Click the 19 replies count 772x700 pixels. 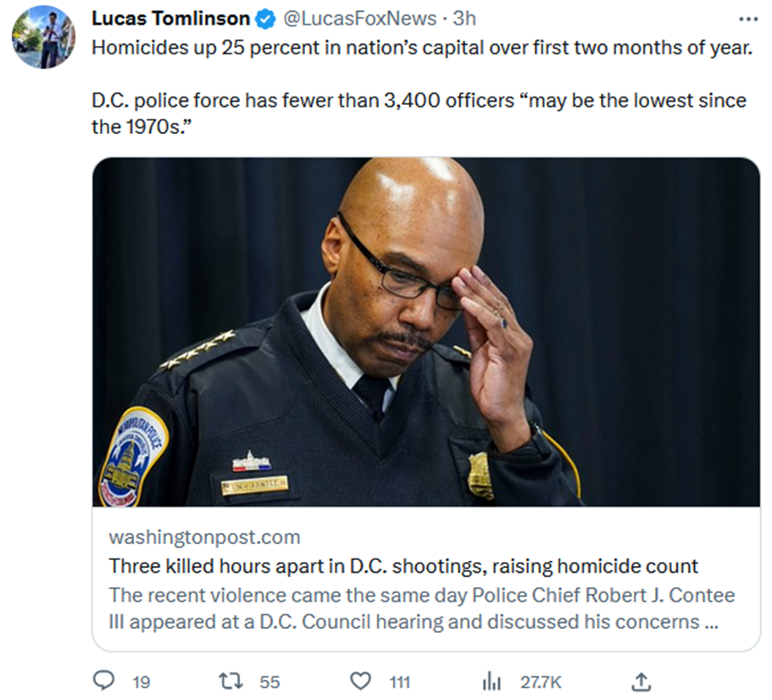(142, 681)
